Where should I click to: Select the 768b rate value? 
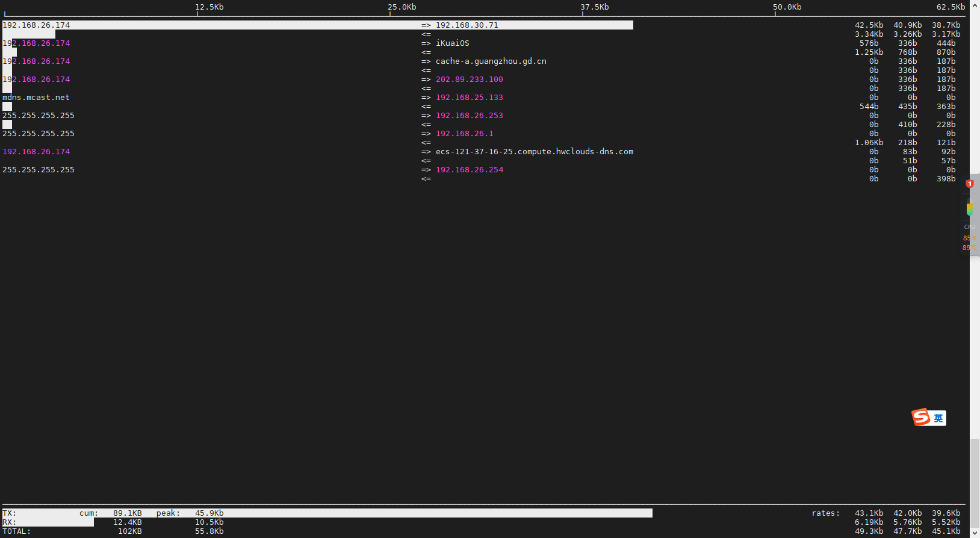(908, 52)
